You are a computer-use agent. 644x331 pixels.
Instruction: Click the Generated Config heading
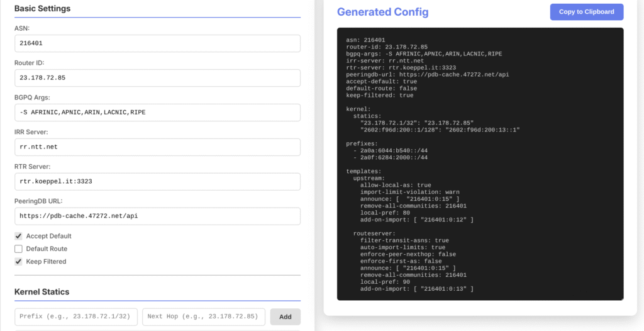(x=382, y=12)
